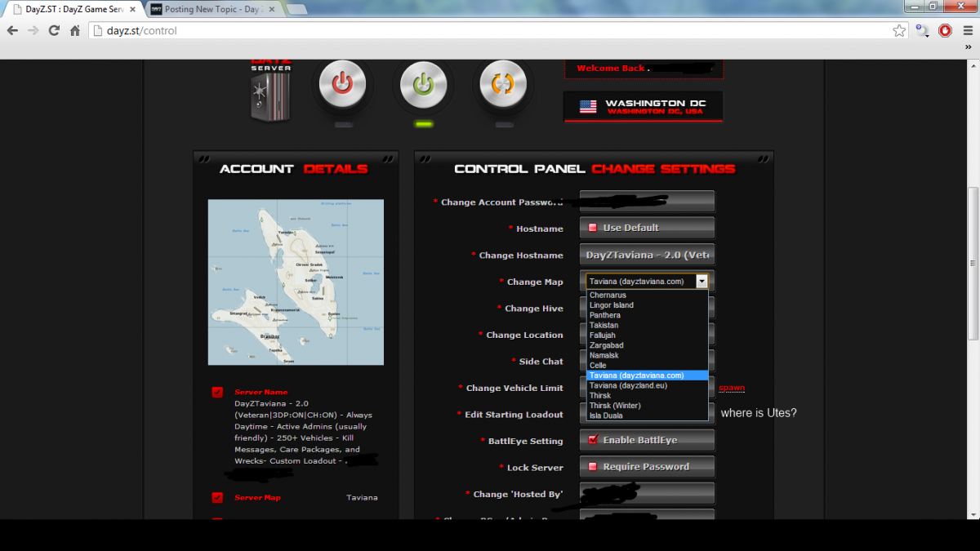Click the red power-off server button
Screen dimensions: 980x551
click(342, 84)
